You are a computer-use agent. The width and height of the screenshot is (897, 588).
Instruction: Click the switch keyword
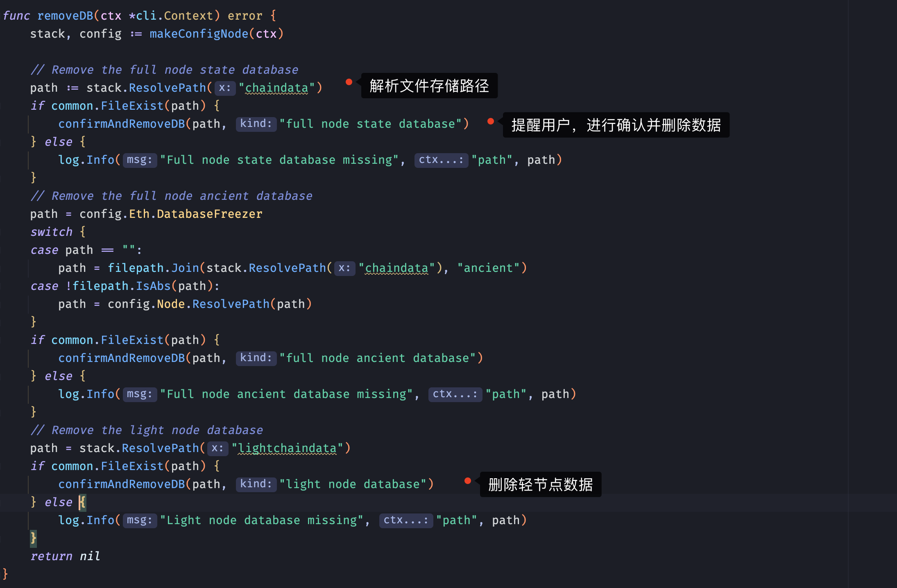(51, 232)
